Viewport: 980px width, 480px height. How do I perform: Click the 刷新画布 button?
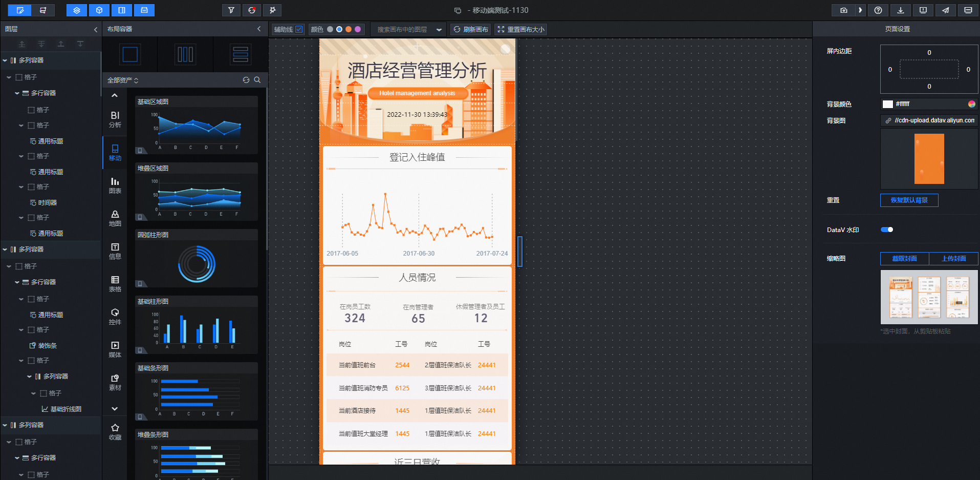click(471, 29)
